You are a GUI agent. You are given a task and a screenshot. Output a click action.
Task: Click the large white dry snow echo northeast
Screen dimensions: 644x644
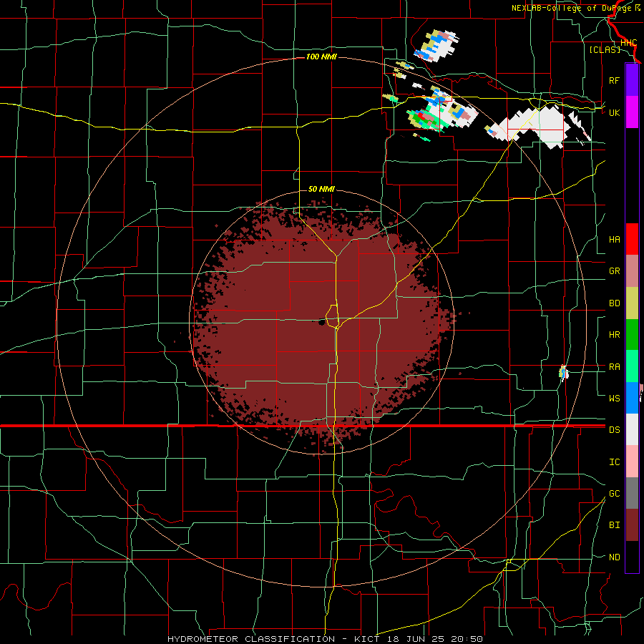pyautogui.click(x=538, y=125)
